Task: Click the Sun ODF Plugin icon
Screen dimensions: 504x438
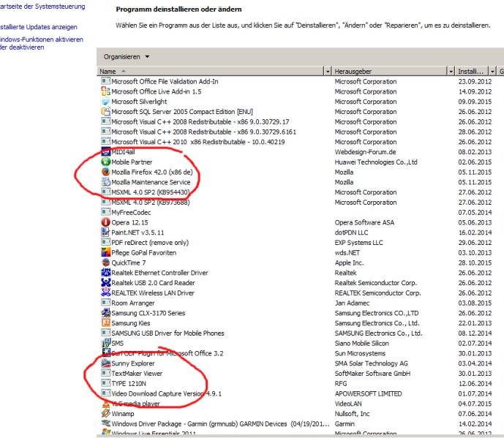Action: point(106,353)
